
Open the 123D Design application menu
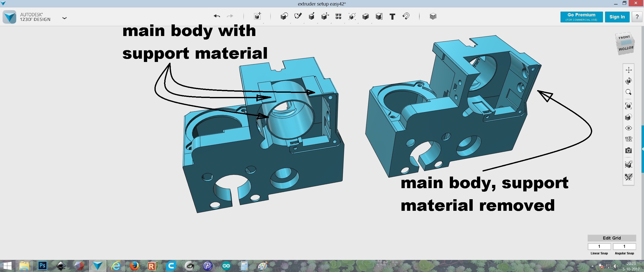64,18
